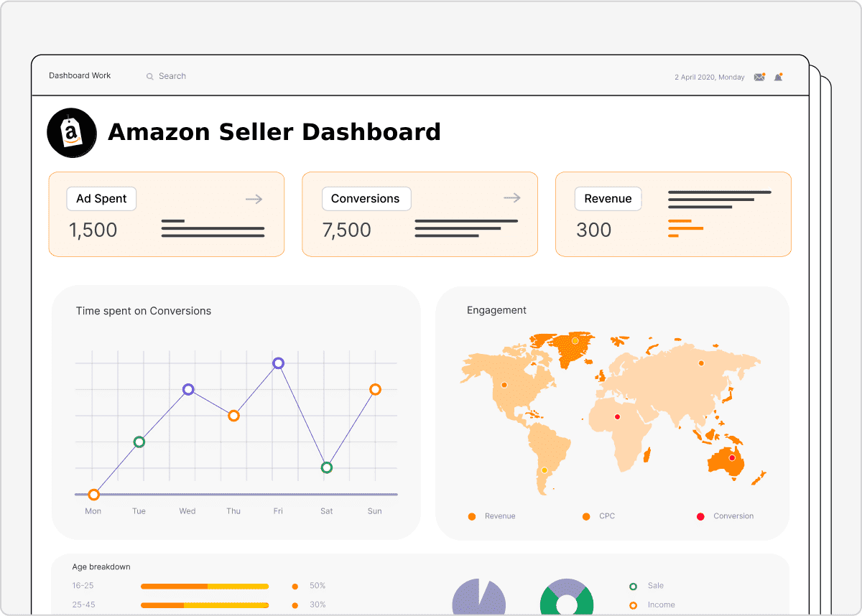
Task: Click the red marker on Australia
Action: (x=732, y=458)
